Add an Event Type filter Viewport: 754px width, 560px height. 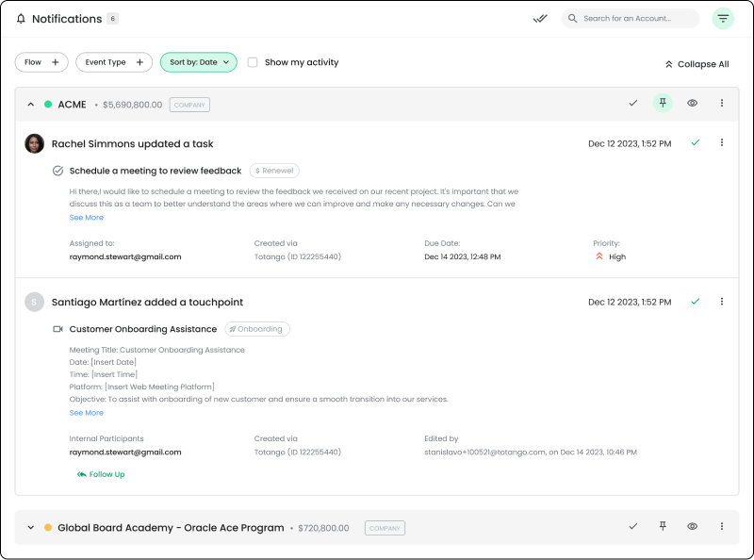pos(114,62)
